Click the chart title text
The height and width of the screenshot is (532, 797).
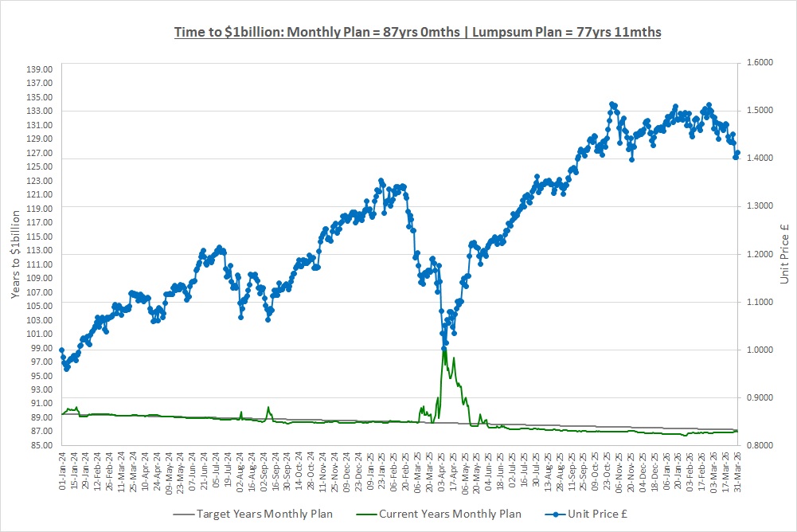(x=417, y=33)
